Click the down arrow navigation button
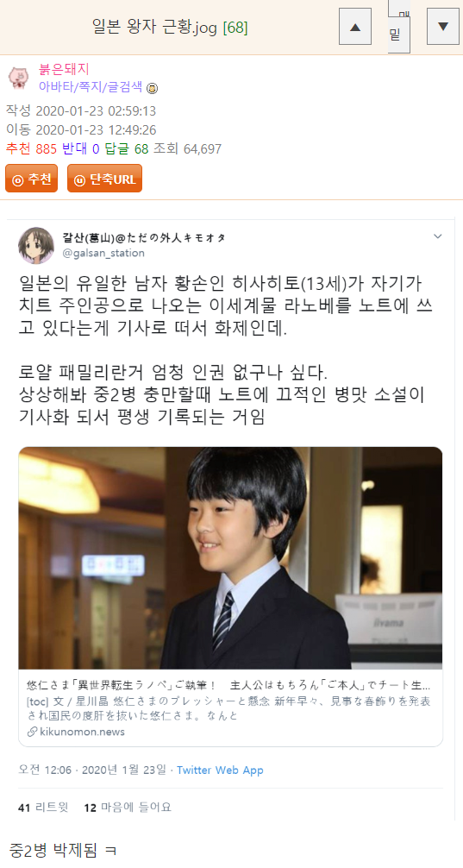 (443, 27)
